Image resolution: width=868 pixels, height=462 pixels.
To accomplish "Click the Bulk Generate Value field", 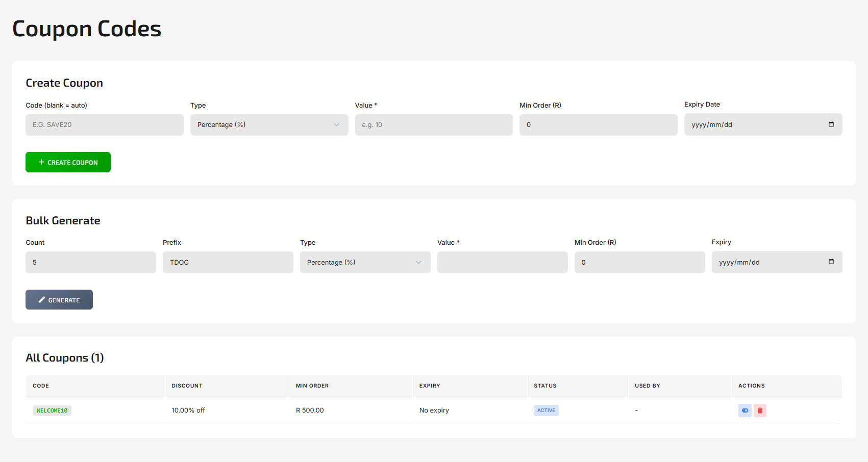I will pos(502,263).
